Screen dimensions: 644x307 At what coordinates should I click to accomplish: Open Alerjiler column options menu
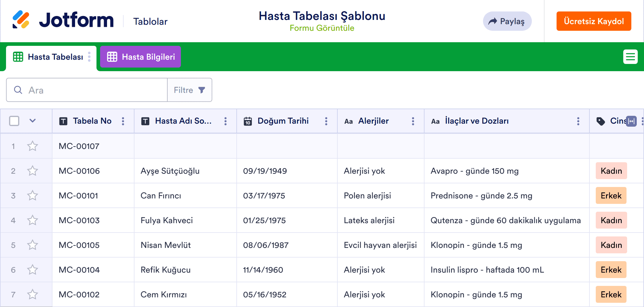(413, 121)
